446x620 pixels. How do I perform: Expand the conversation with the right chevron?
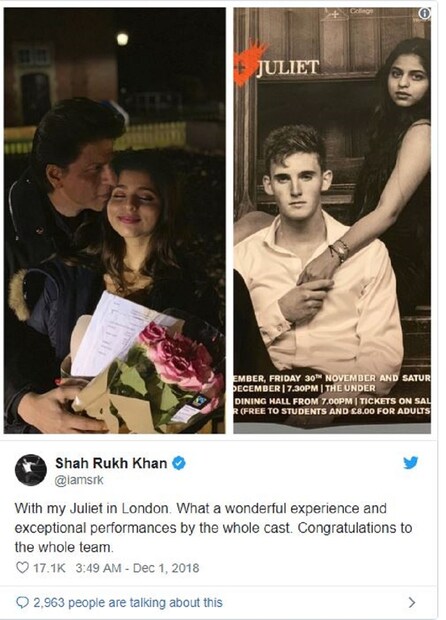click(x=412, y=602)
